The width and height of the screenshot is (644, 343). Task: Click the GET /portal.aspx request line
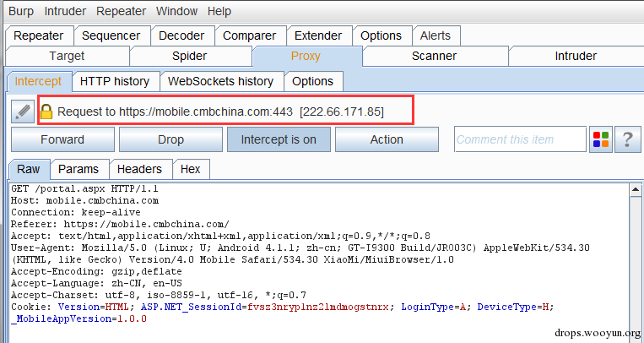pyautogui.click(x=84, y=188)
